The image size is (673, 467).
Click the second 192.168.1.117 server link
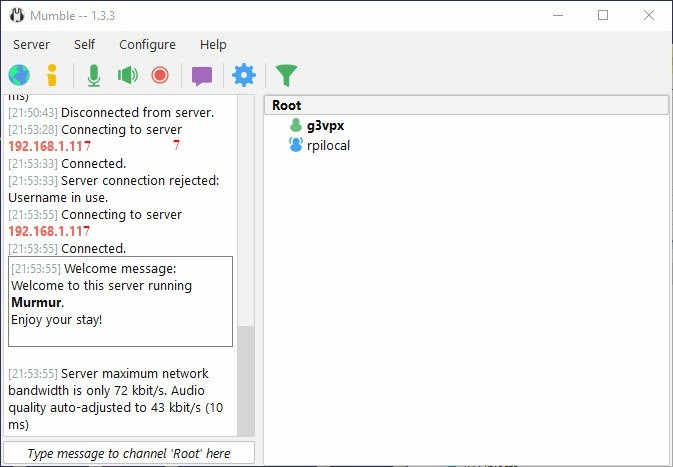pos(49,231)
